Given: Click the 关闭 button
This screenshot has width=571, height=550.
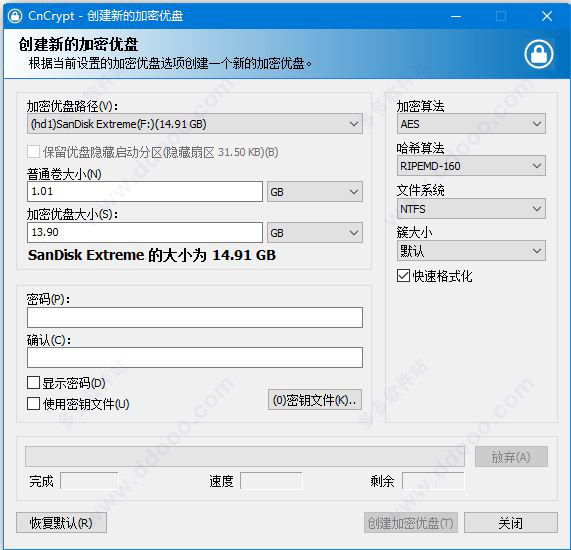Looking at the screenshot, I should [x=511, y=523].
